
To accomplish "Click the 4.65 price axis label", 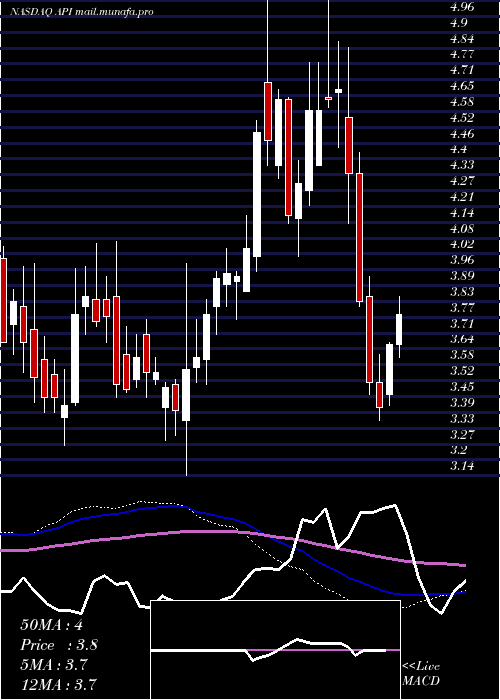I will click(463, 86).
